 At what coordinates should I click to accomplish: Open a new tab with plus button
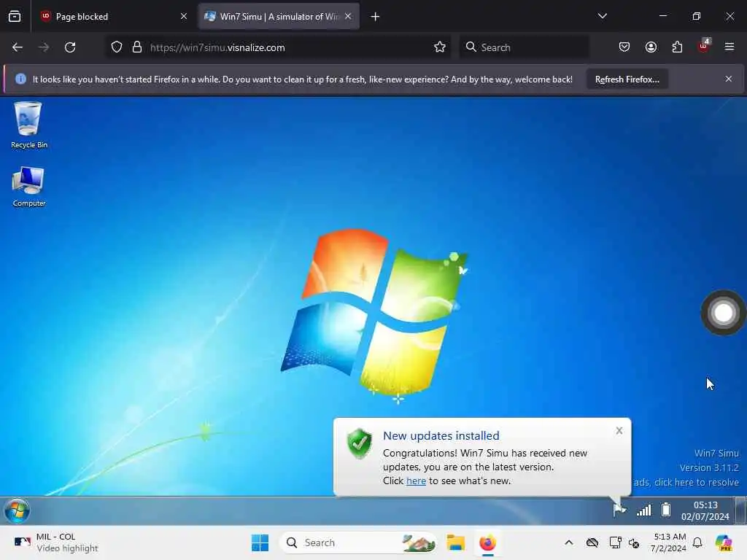click(376, 17)
